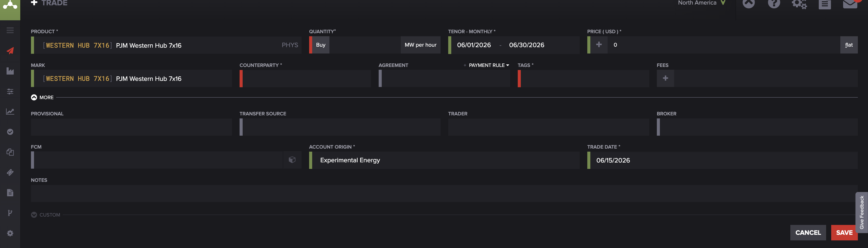
Task: Open North America region dropdown
Action: pos(701,3)
